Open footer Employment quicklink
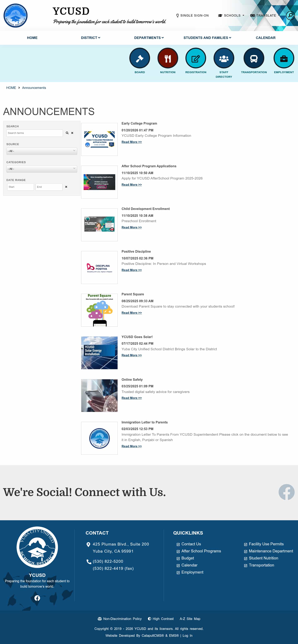The width and height of the screenshot is (298, 644). (192, 572)
